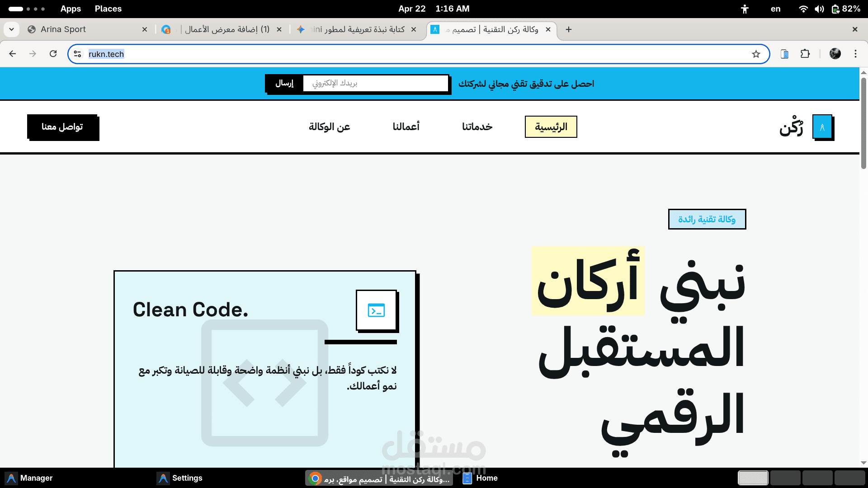
Task: Click the scrollbar up arrow
Action: (x=863, y=72)
